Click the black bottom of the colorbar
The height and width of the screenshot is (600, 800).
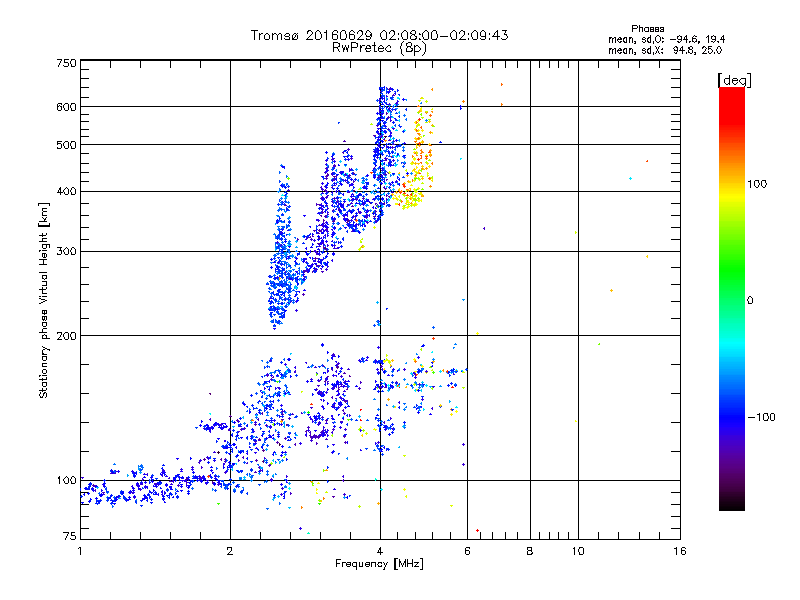pos(732,503)
